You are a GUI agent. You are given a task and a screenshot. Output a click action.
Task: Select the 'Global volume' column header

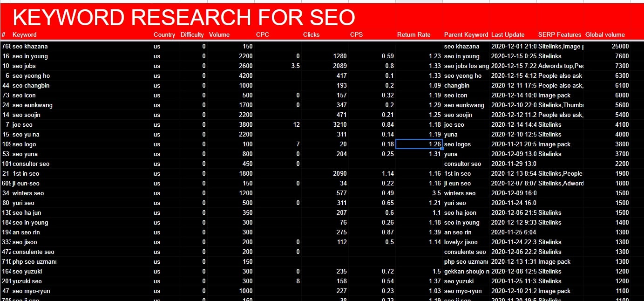(605, 34)
